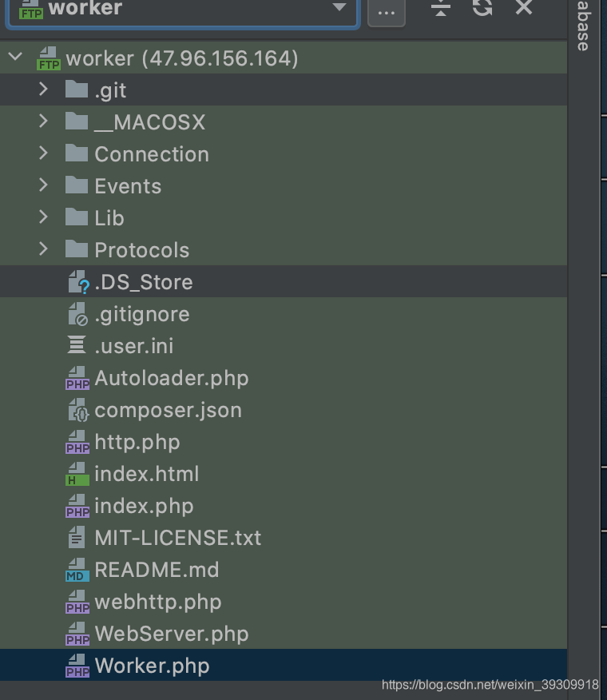Image resolution: width=607 pixels, height=700 pixels.
Task: Click the browse connections ... button
Action: (x=386, y=10)
